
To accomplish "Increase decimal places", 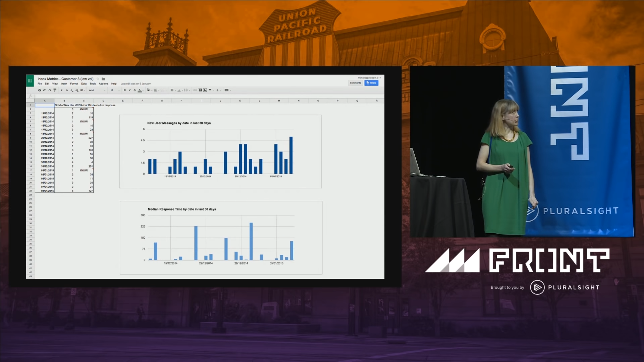I will click(x=76, y=90).
